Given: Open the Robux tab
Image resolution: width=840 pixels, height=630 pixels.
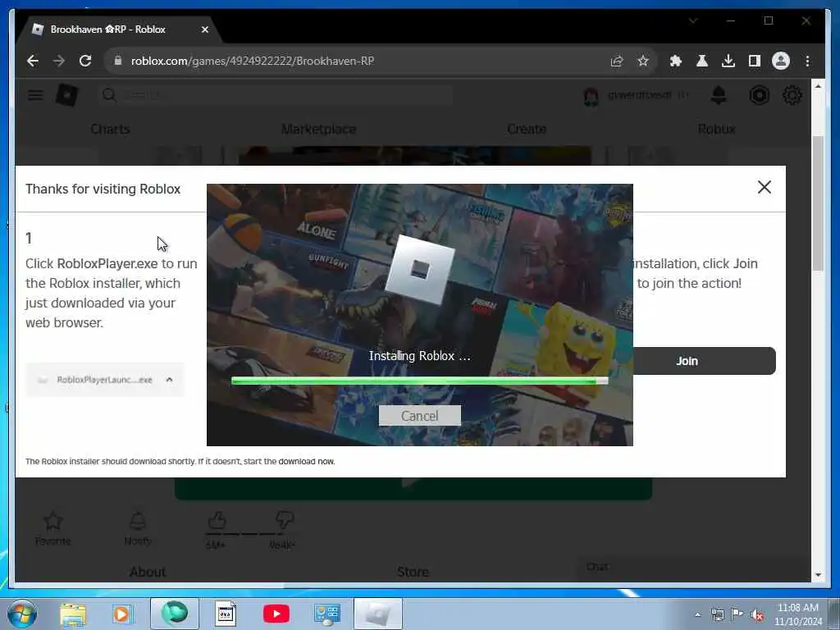Looking at the screenshot, I should (x=716, y=129).
